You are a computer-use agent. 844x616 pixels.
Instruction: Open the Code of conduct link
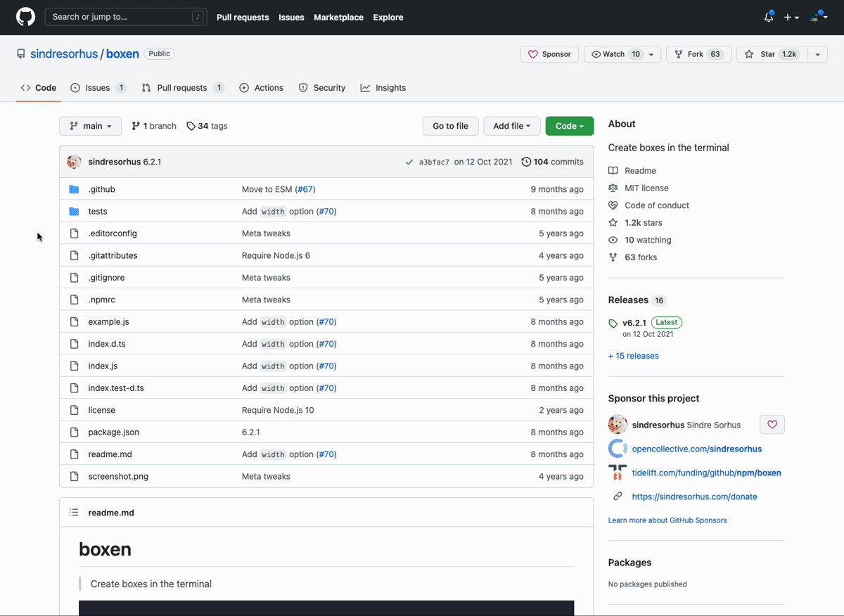648,205
